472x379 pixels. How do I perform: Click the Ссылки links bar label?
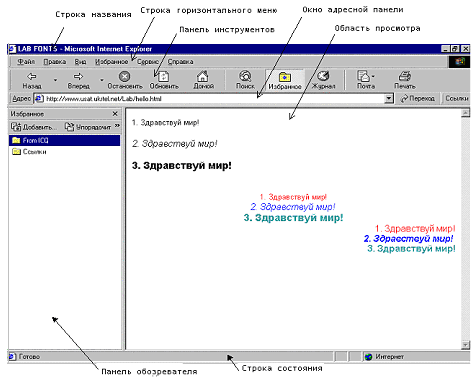(x=457, y=98)
